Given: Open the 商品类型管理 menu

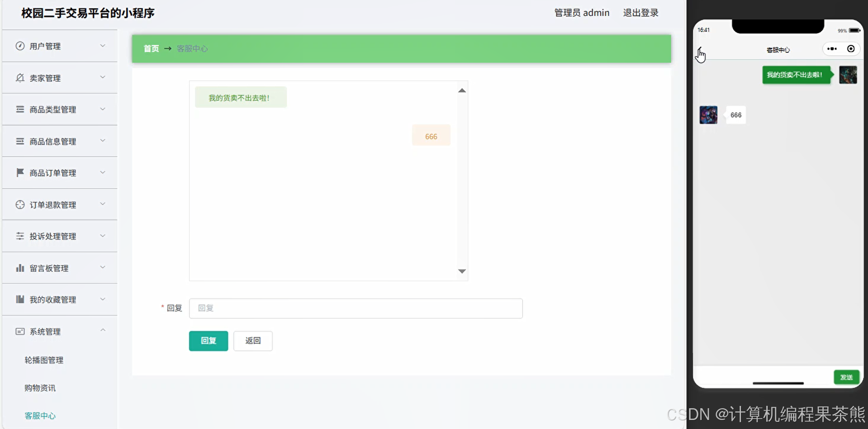Looking at the screenshot, I should pos(60,109).
